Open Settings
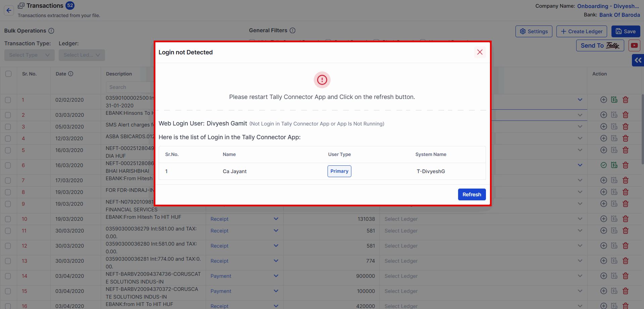Screen dimensions: 644x309 tap(534, 32)
